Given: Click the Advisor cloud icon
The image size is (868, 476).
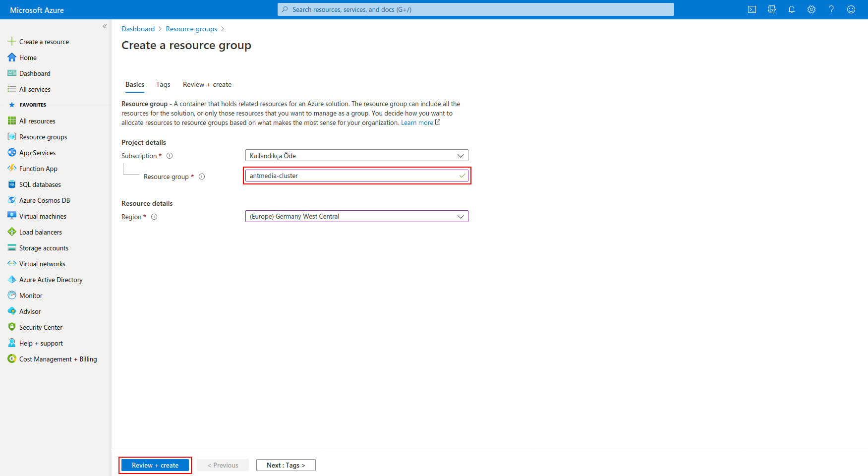Looking at the screenshot, I should click(12, 311).
